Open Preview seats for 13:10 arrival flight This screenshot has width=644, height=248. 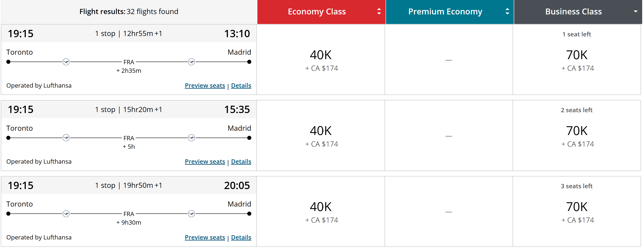pos(205,86)
